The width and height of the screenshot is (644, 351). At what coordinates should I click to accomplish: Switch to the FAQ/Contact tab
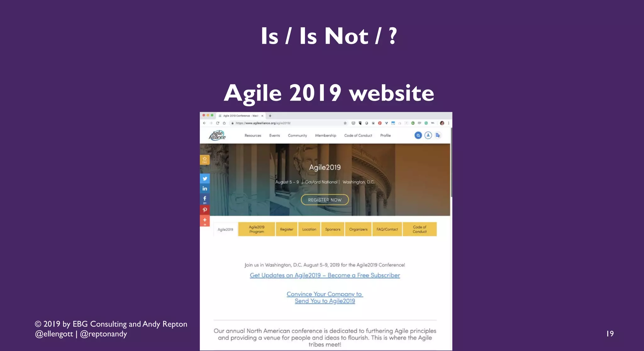387,229
